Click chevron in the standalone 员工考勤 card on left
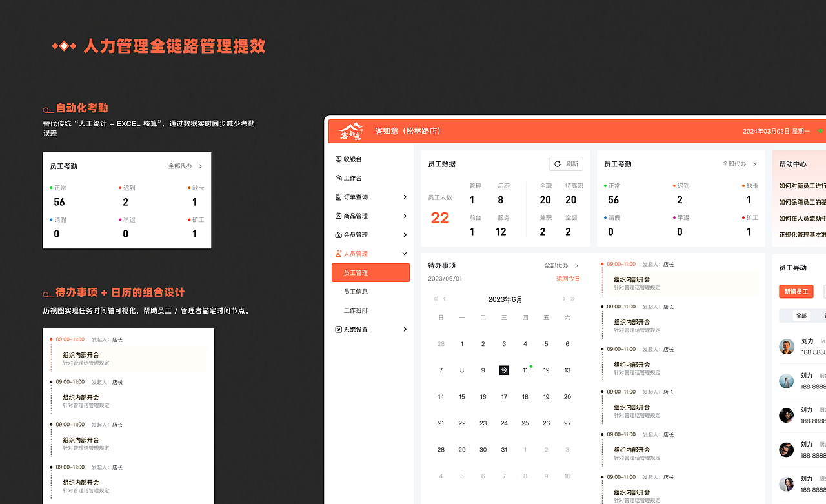The width and height of the screenshot is (826, 504). pyautogui.click(x=201, y=166)
